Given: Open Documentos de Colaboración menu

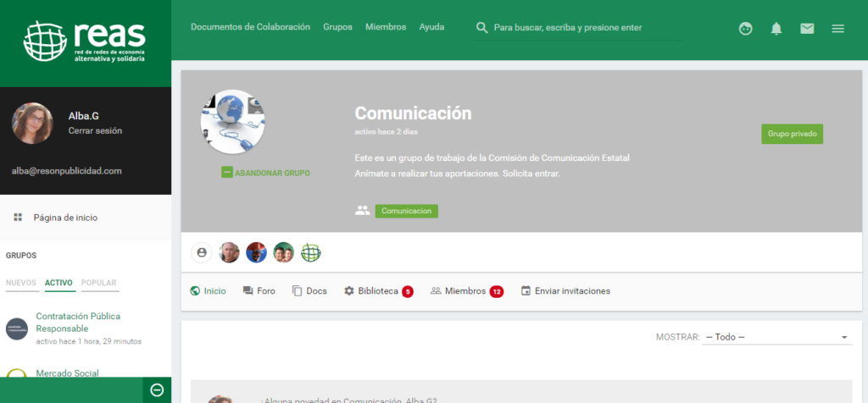Looking at the screenshot, I should pos(250,27).
